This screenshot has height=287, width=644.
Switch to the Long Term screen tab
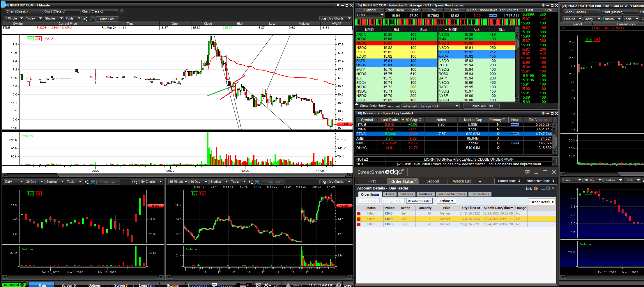point(147,285)
